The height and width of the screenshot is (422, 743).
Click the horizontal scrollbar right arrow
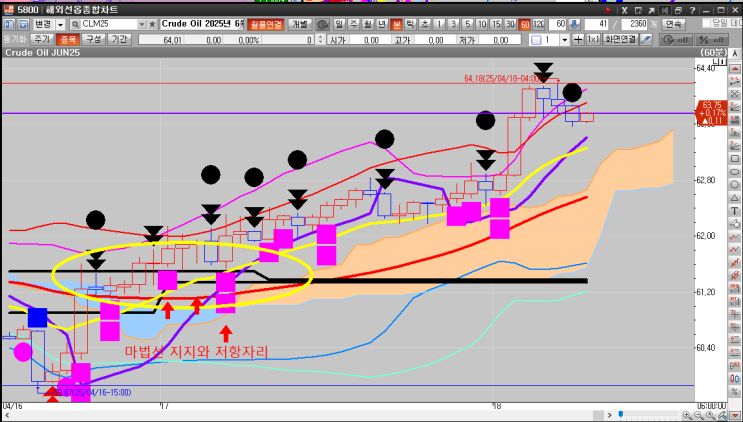coord(610,415)
